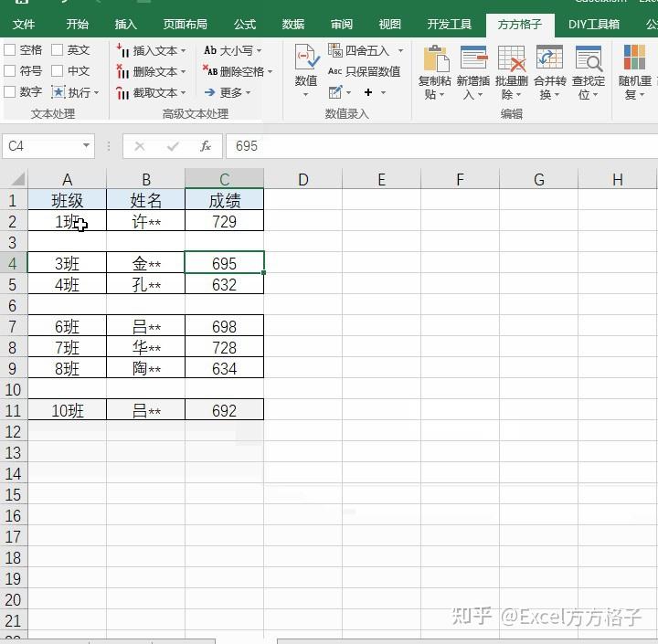Screen dimensions: 658x644
Task: Click the 新增插入 icon
Action: [473, 58]
